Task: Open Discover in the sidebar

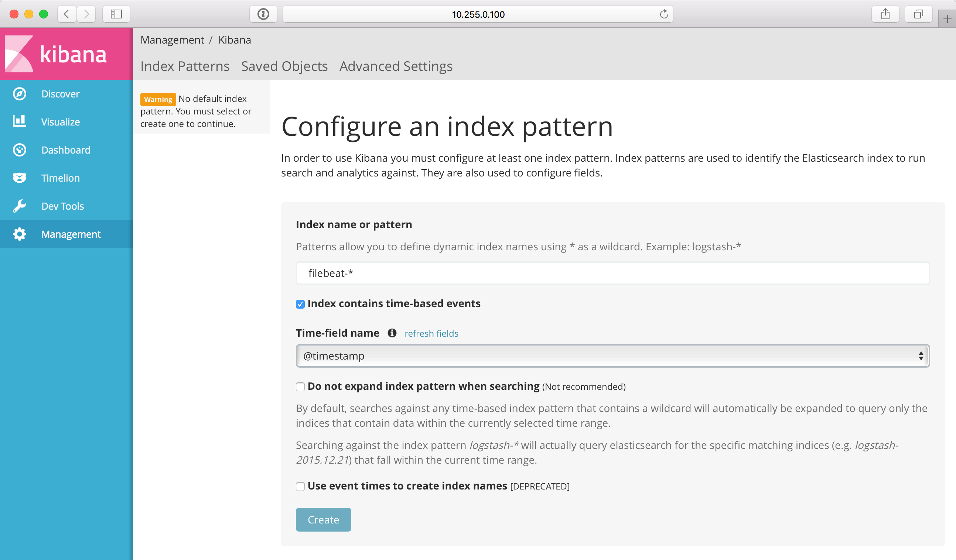Action: pyautogui.click(x=66, y=94)
